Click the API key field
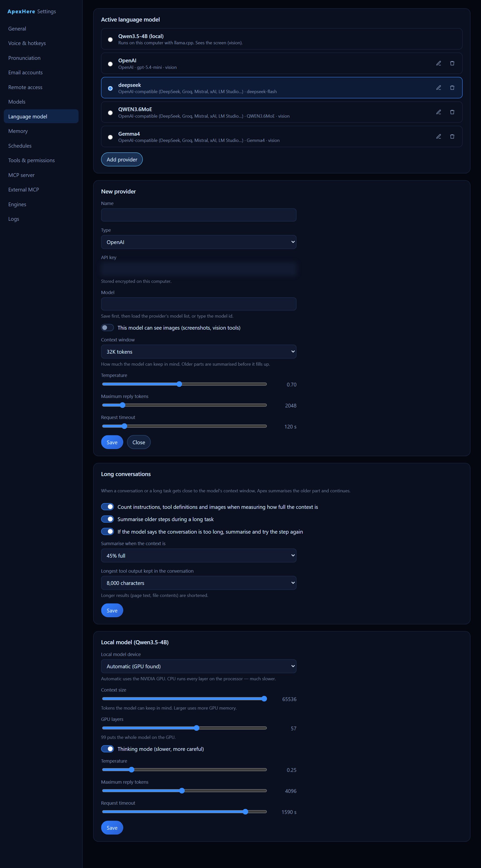Viewport: 481px width, 868px height. [x=199, y=269]
